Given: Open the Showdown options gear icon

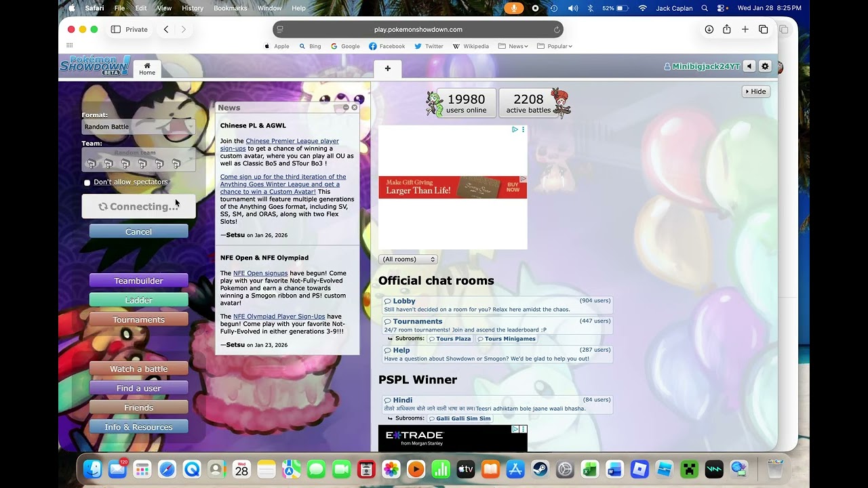Looking at the screenshot, I should point(765,66).
